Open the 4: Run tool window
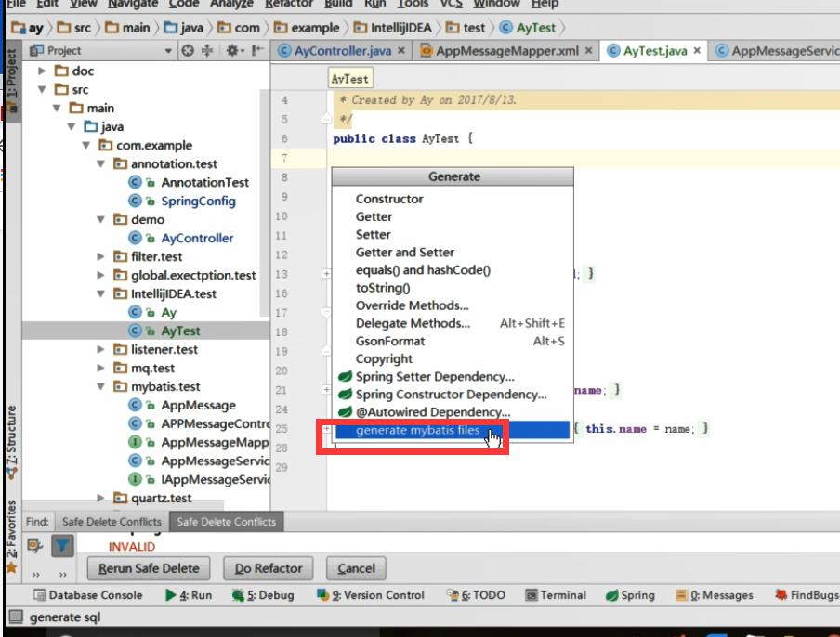840x637 pixels. (x=189, y=595)
